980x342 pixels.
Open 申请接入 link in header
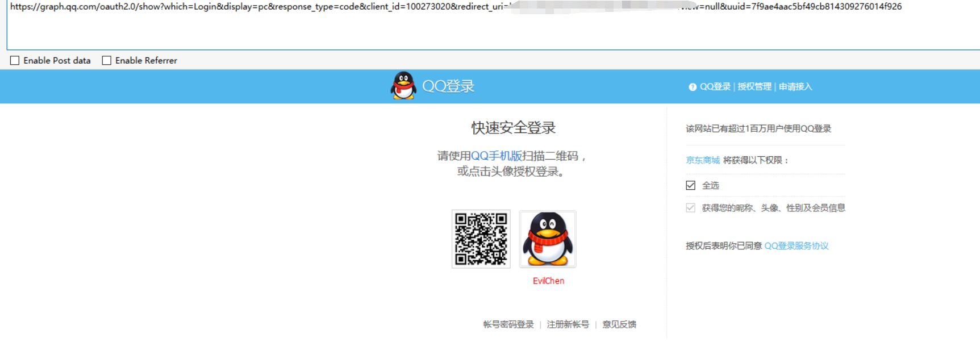coord(795,87)
